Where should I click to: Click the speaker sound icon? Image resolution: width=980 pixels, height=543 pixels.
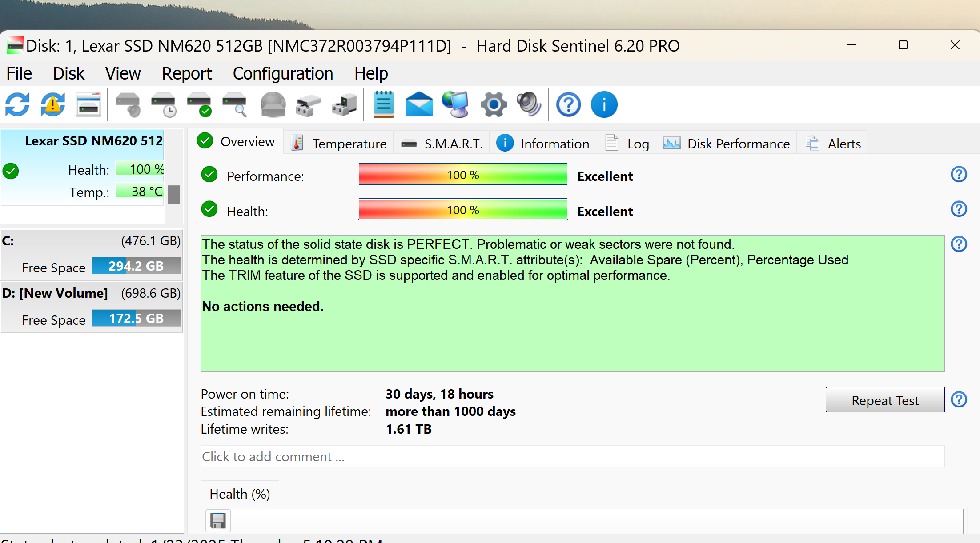coord(529,105)
